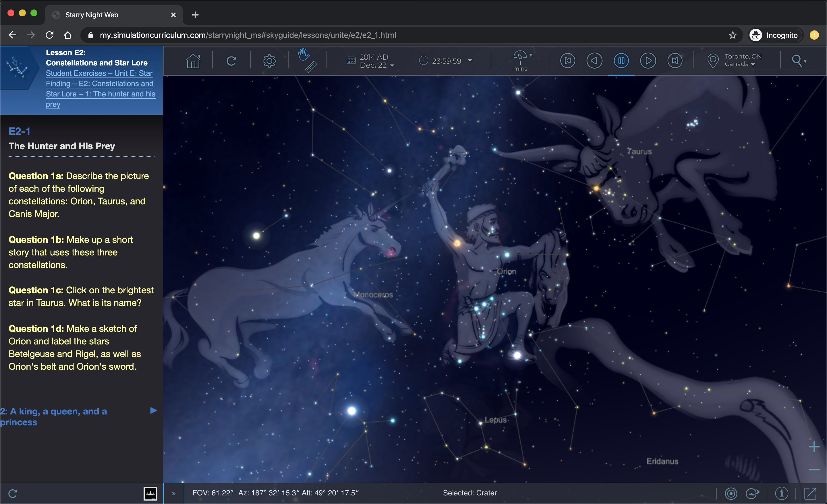Screen dimensions: 827x504
Task: Expand the bottom status bar chevron
Action: point(173,493)
